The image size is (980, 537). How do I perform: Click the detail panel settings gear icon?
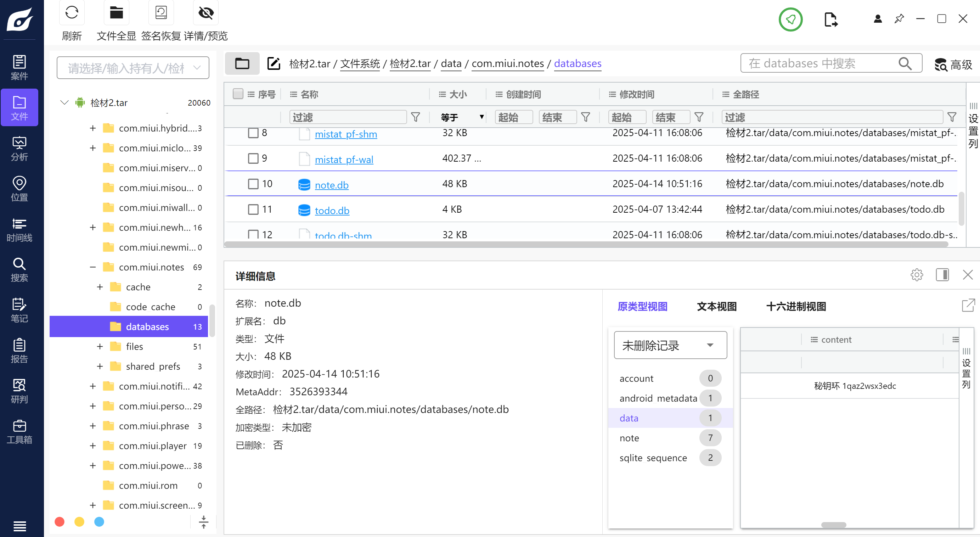pyautogui.click(x=917, y=274)
